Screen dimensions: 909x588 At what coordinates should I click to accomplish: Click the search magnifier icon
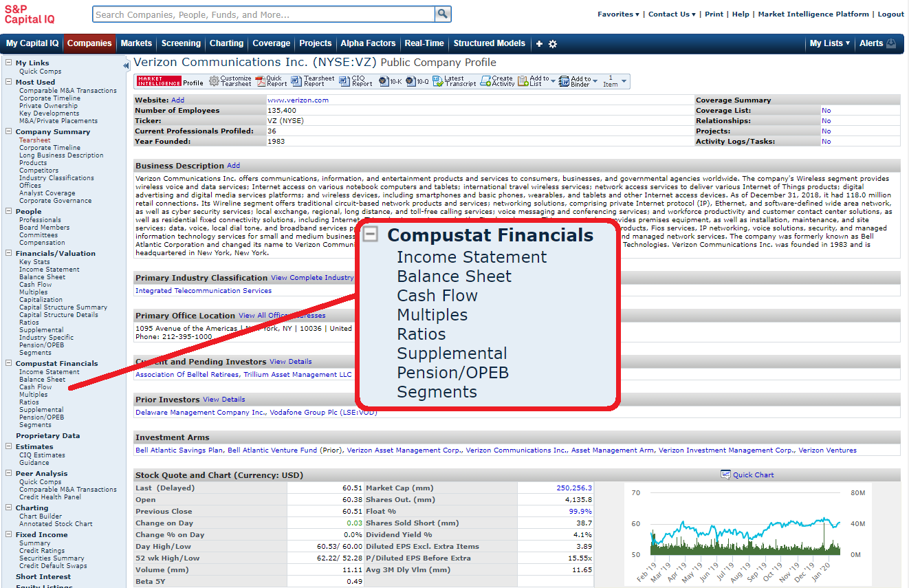pyautogui.click(x=443, y=14)
